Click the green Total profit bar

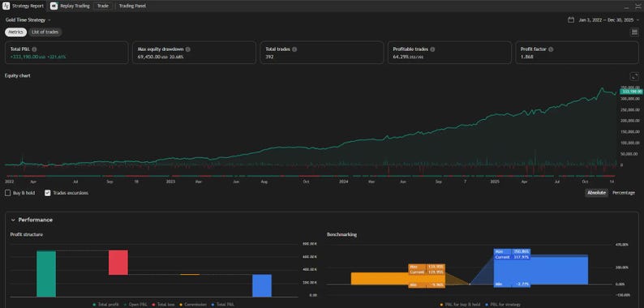[x=46, y=273]
